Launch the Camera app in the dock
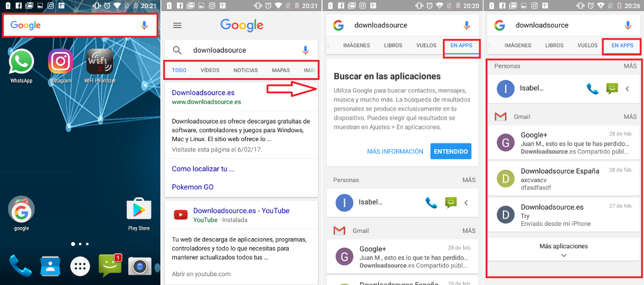644x285 pixels. (140, 266)
